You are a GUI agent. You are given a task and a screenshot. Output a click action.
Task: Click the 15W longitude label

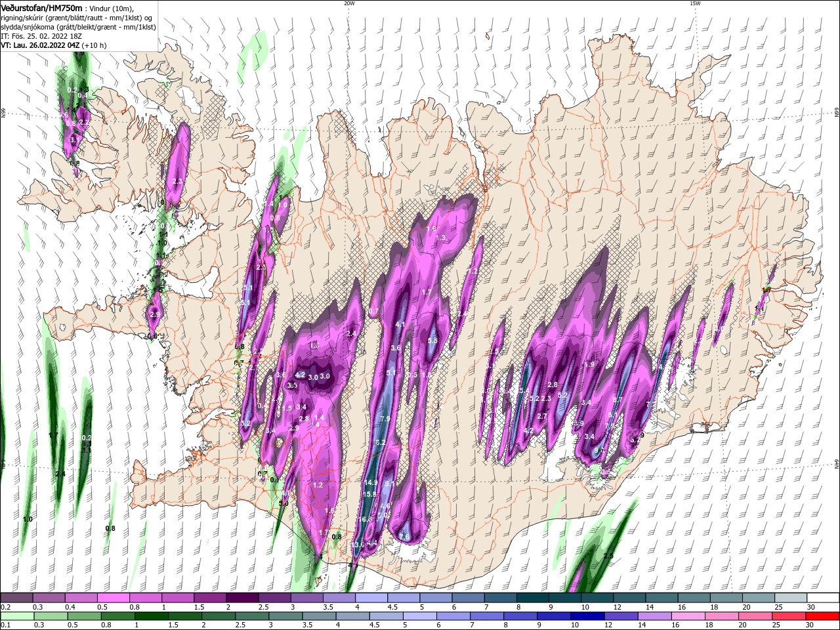[x=695, y=3]
